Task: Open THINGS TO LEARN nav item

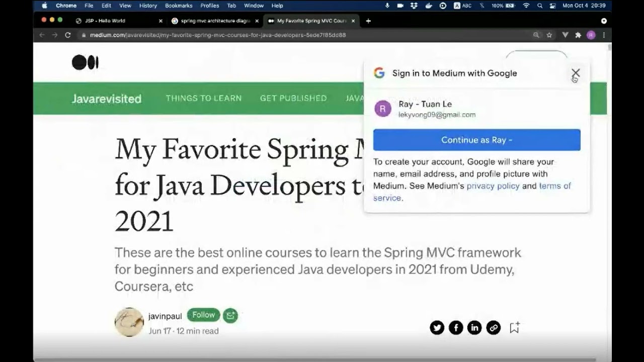Action: (204, 98)
